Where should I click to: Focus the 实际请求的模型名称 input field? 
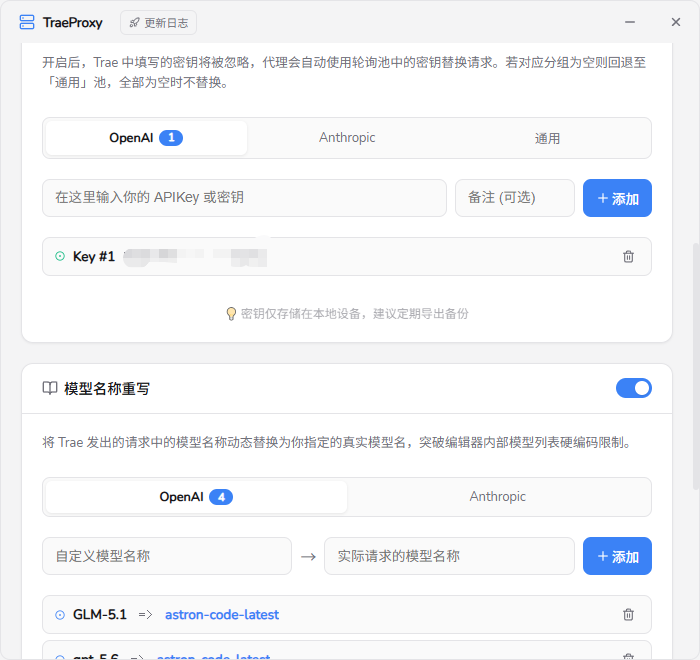(449, 556)
